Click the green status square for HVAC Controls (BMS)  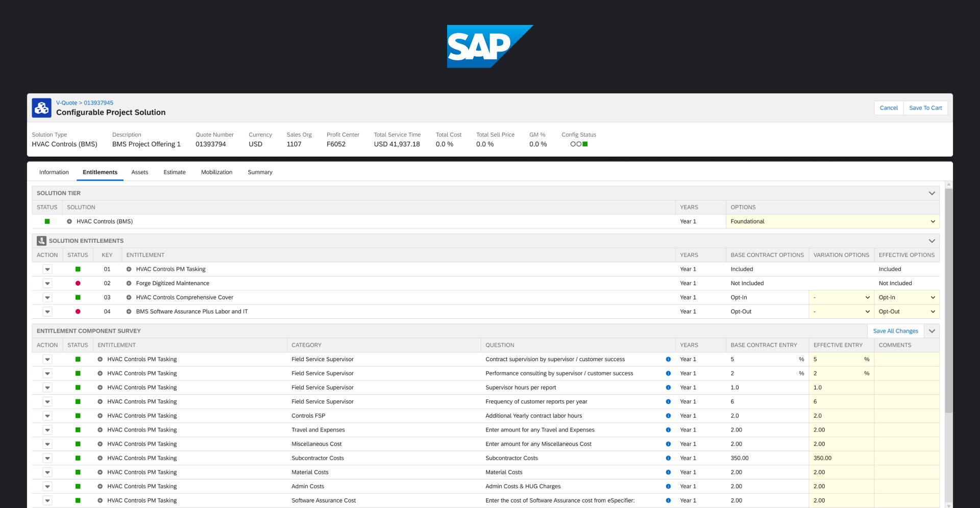point(47,221)
